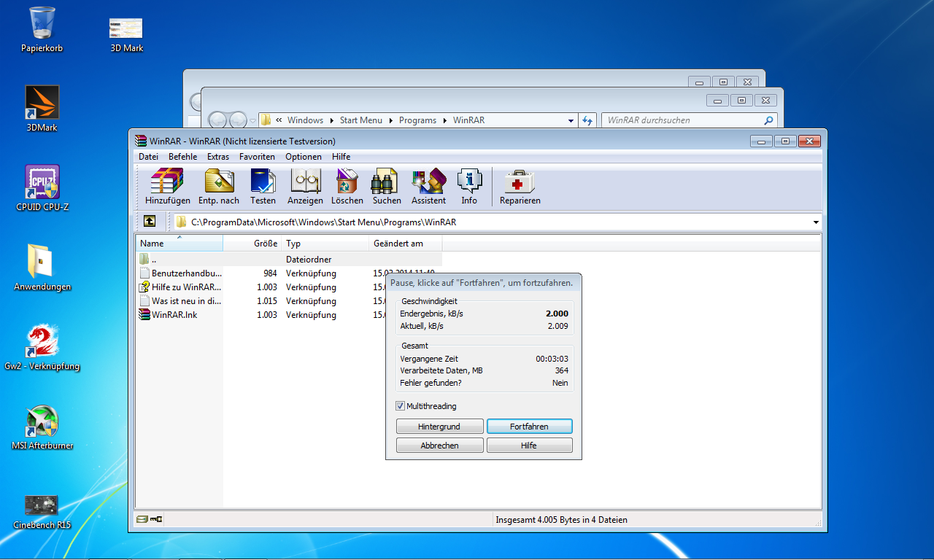This screenshot has height=560, width=934.
Task: Open the Befehle menu
Action: click(x=182, y=157)
